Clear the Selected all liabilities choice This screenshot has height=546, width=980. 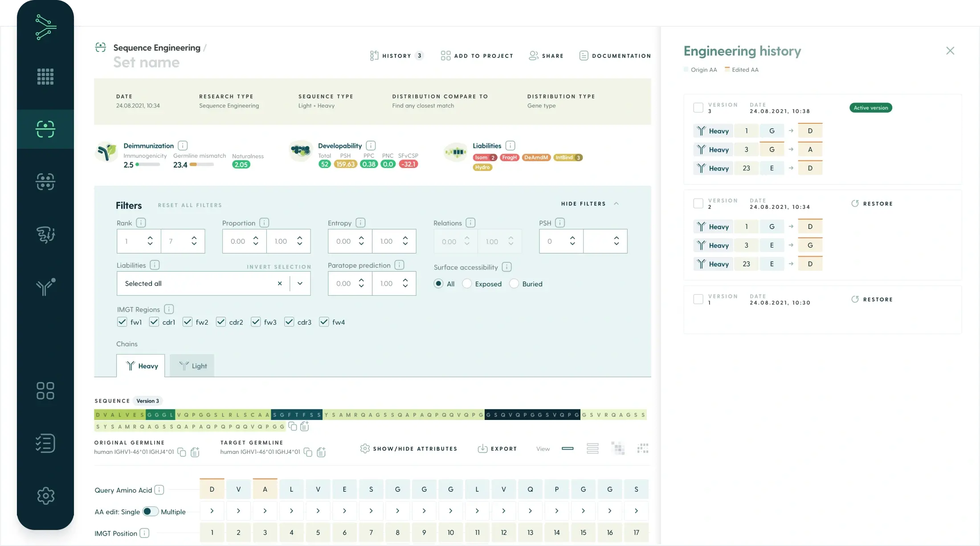[280, 283]
